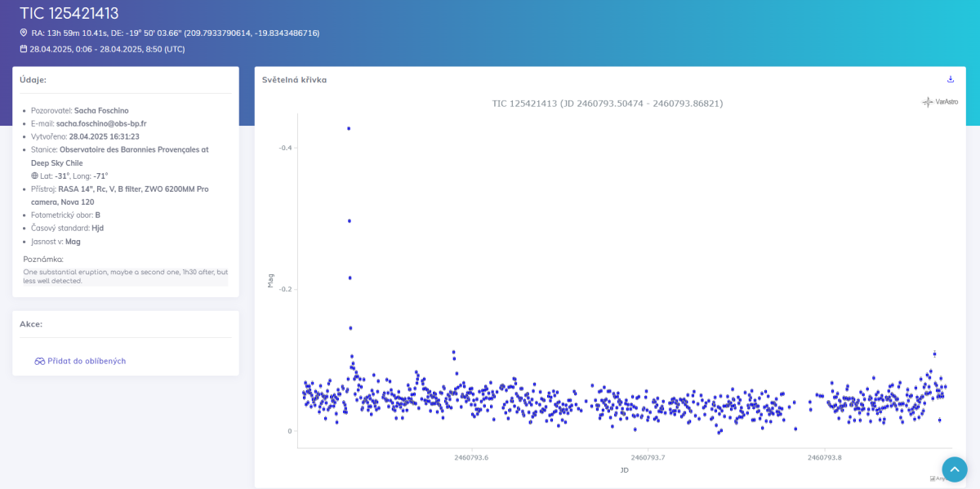Download the light curve data
Screen dimensions: 980x489
pos(950,79)
